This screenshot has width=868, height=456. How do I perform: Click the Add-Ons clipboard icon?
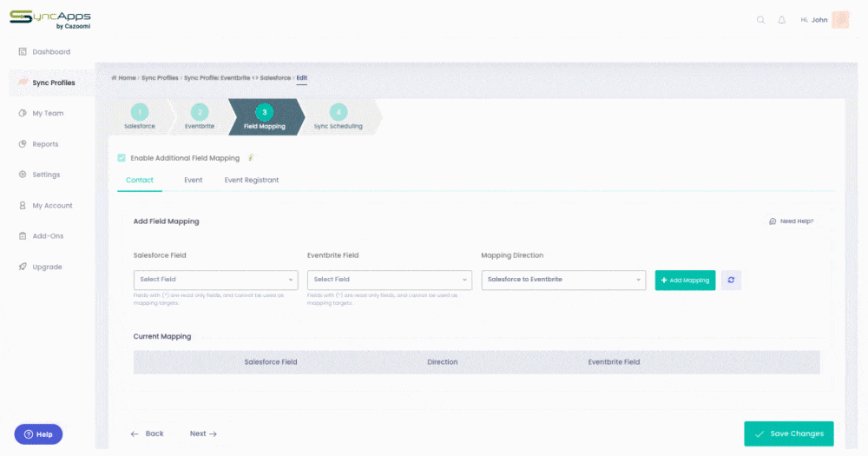23,235
